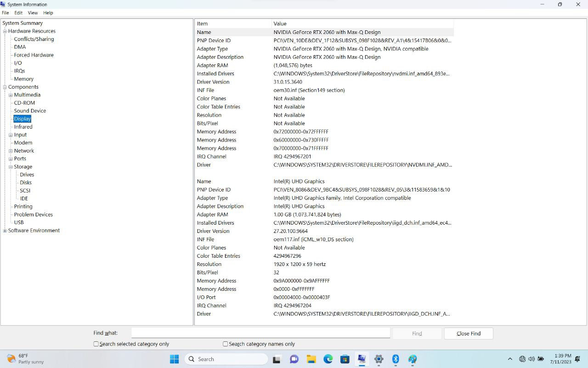Image resolution: width=588 pixels, height=368 pixels.
Task: Expand the Ports tree node
Action: tap(11, 159)
